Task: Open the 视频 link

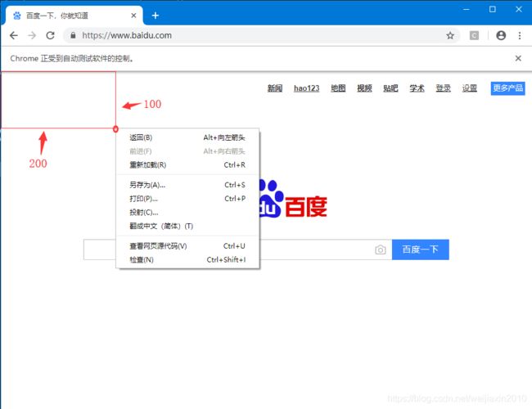Action: 364,88
